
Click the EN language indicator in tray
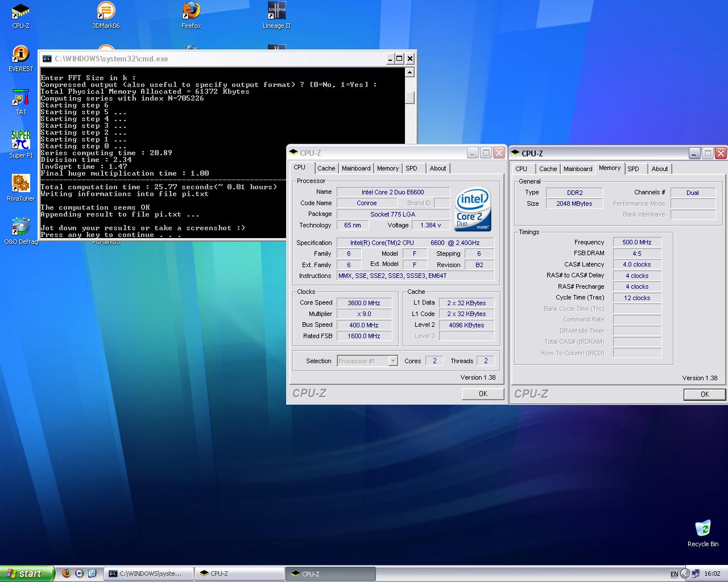[x=674, y=574]
